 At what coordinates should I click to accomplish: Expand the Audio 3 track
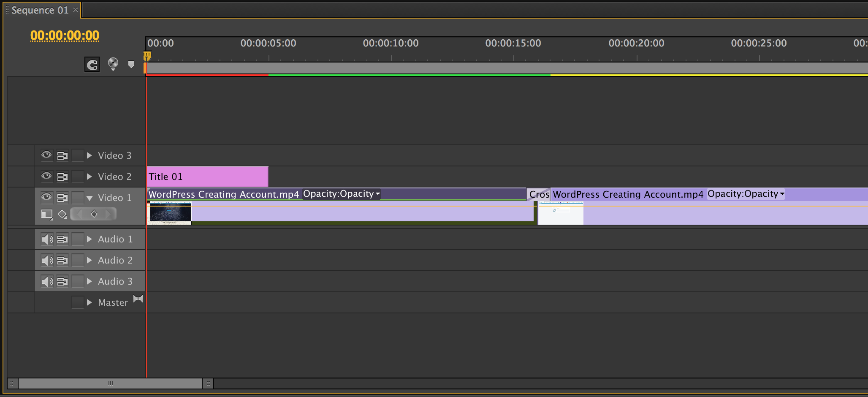(90, 281)
